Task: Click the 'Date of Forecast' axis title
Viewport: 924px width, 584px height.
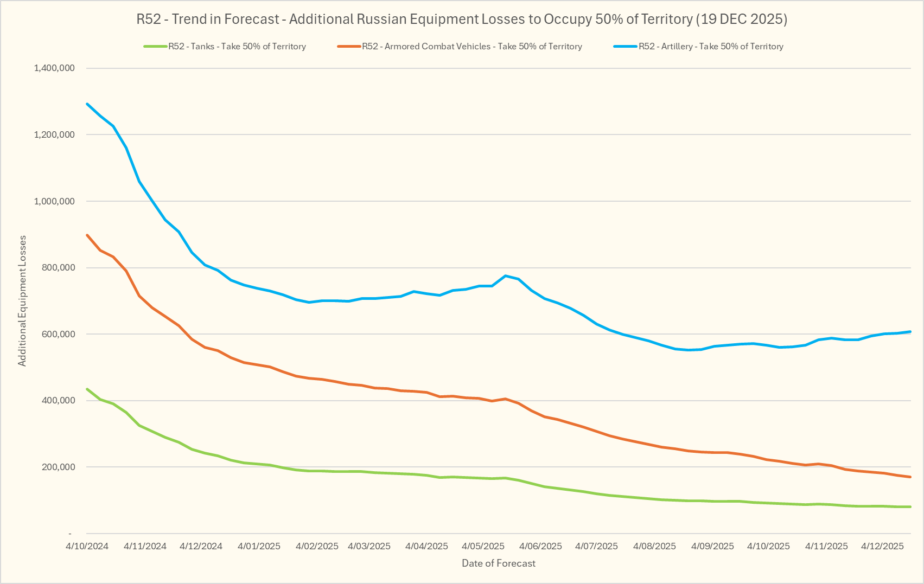Action: 498,563
